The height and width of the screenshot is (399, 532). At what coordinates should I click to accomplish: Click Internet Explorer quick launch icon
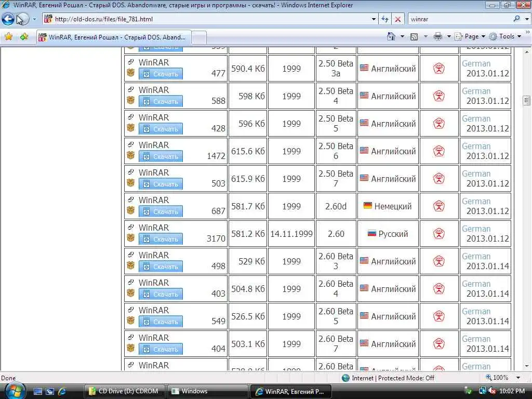[x=62, y=391]
